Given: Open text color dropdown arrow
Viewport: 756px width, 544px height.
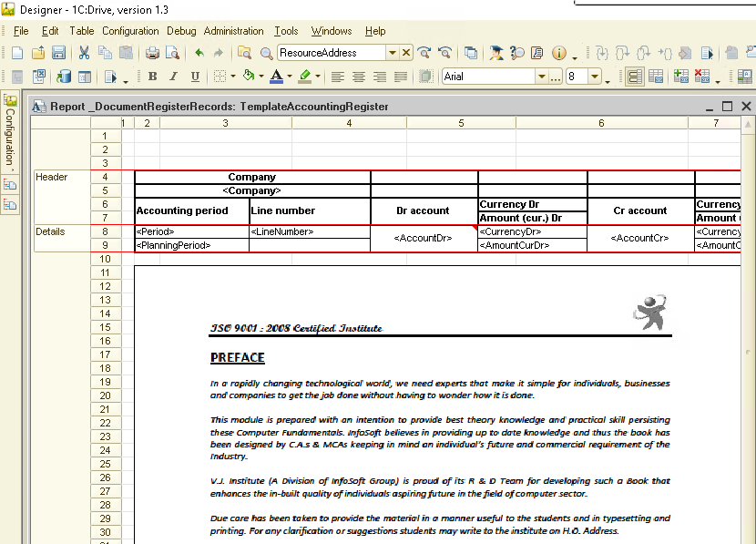Looking at the screenshot, I should [x=290, y=77].
